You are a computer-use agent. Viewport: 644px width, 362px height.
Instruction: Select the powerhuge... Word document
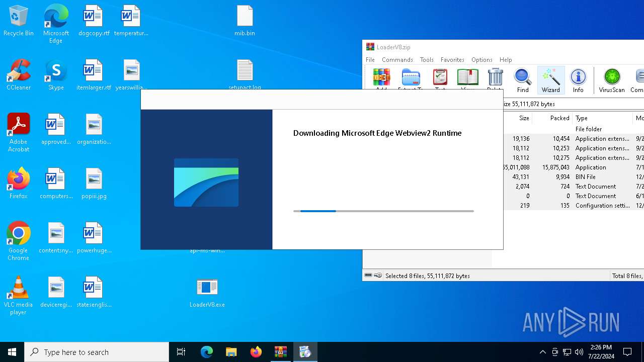[94, 238]
